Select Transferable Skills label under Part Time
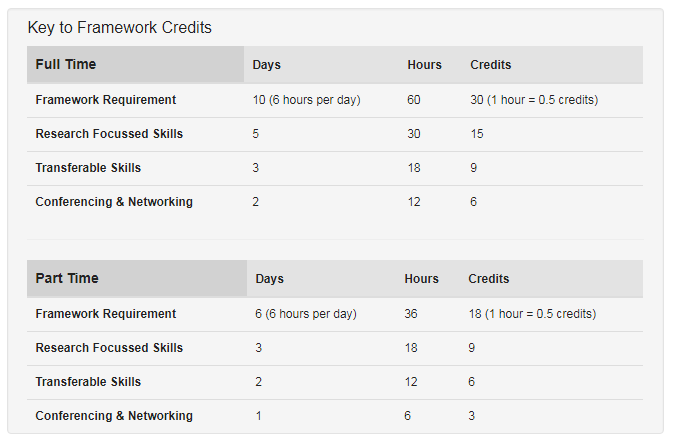 pos(88,382)
